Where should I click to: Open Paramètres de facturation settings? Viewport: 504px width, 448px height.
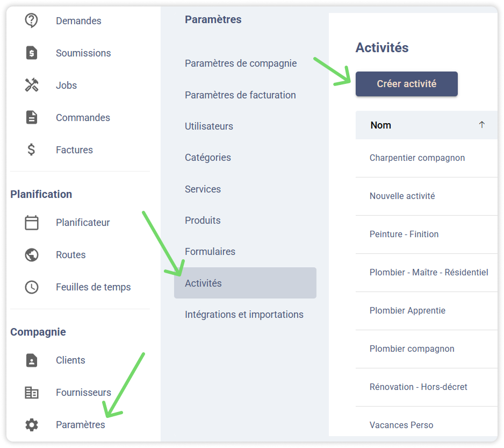tap(240, 95)
